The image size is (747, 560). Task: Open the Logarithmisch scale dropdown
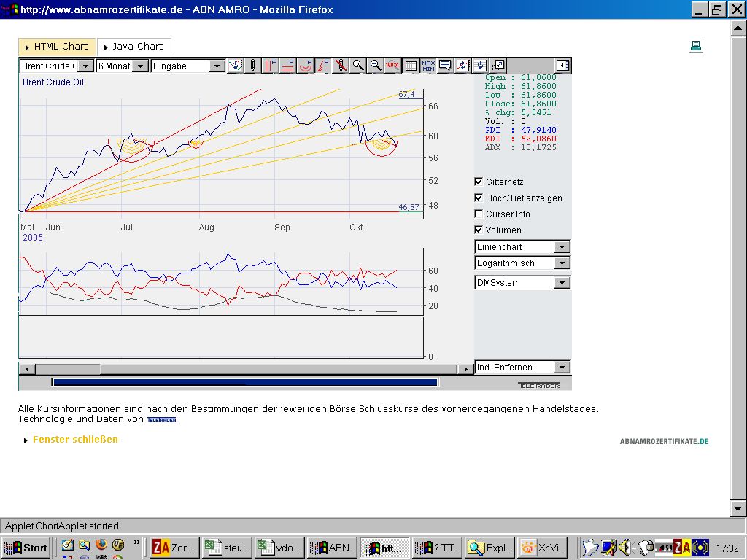[x=562, y=262]
